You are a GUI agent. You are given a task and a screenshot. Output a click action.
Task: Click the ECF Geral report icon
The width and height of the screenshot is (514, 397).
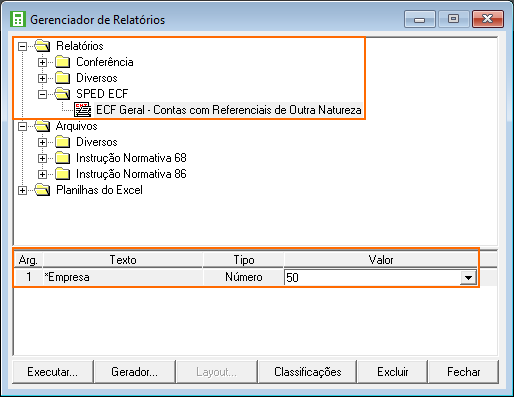[x=82, y=110]
